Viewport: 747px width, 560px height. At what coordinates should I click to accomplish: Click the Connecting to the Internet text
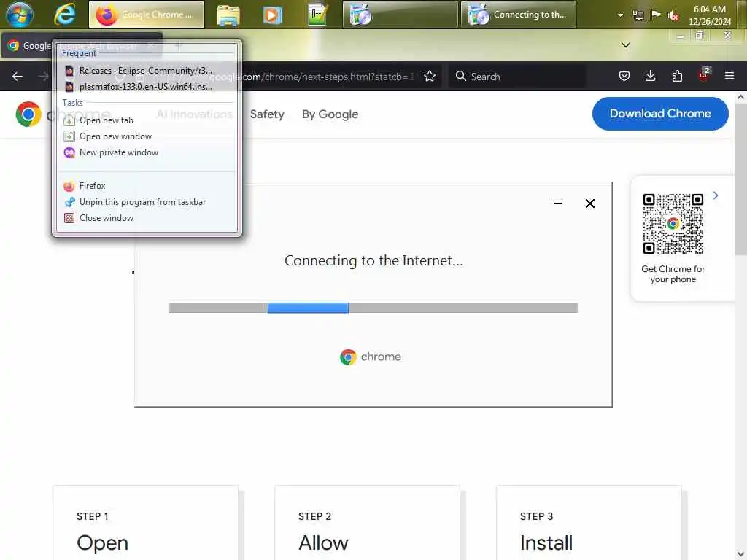[373, 260]
